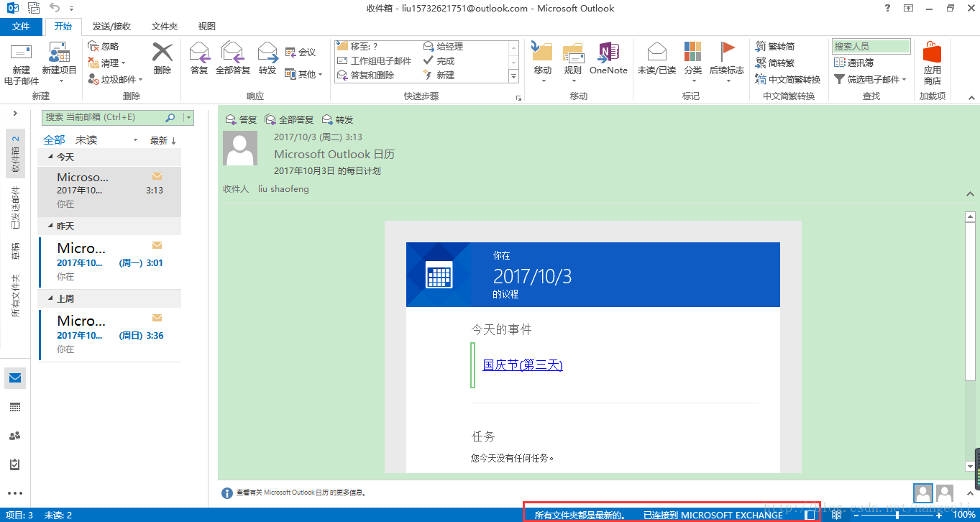This screenshot has width=980, height=522.
Task: Open the App Store (应用商店) add-in icon
Action: point(932,52)
